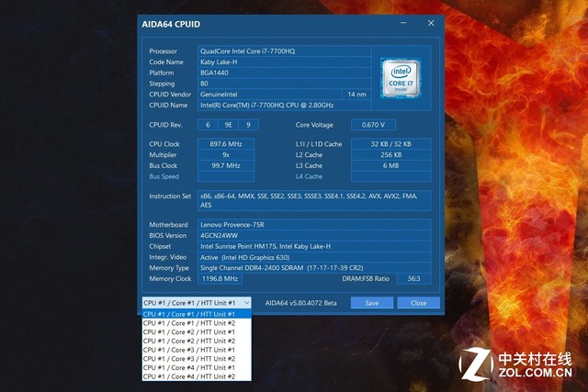Click the BIOS version 4GCN24WW
This screenshot has width=588, height=392.
pyautogui.click(x=314, y=236)
